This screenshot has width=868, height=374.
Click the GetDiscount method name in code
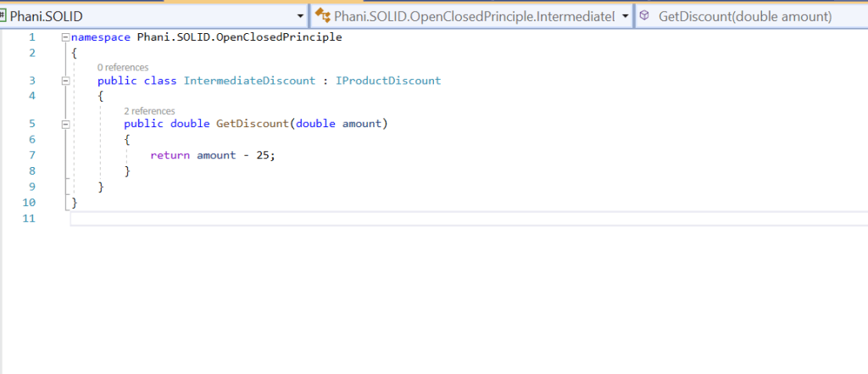(253, 124)
